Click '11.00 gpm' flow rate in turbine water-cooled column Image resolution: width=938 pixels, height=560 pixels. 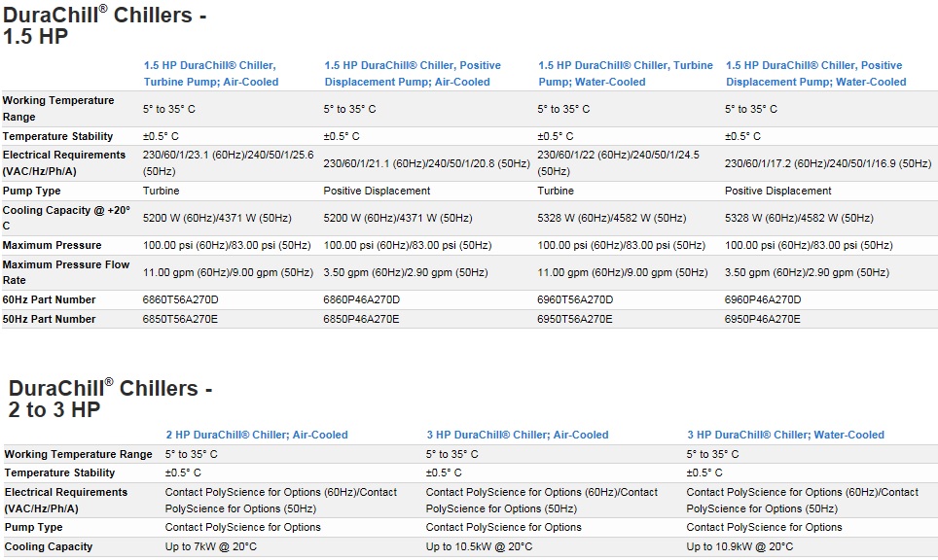click(622, 272)
